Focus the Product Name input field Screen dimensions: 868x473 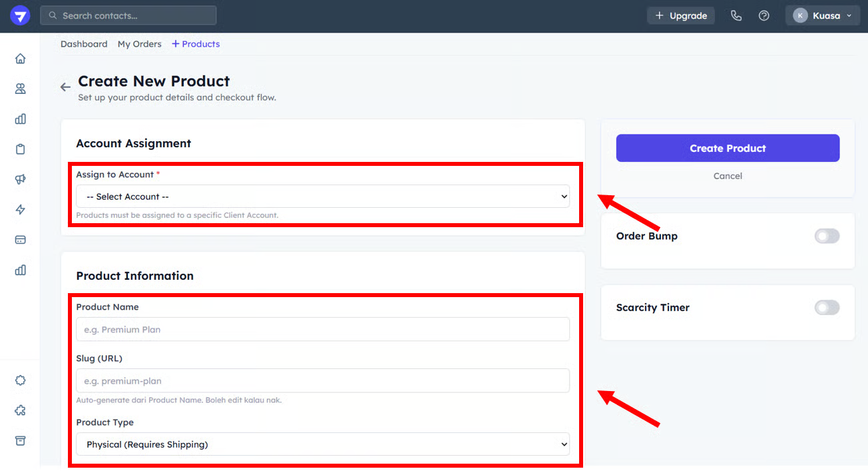tap(322, 329)
